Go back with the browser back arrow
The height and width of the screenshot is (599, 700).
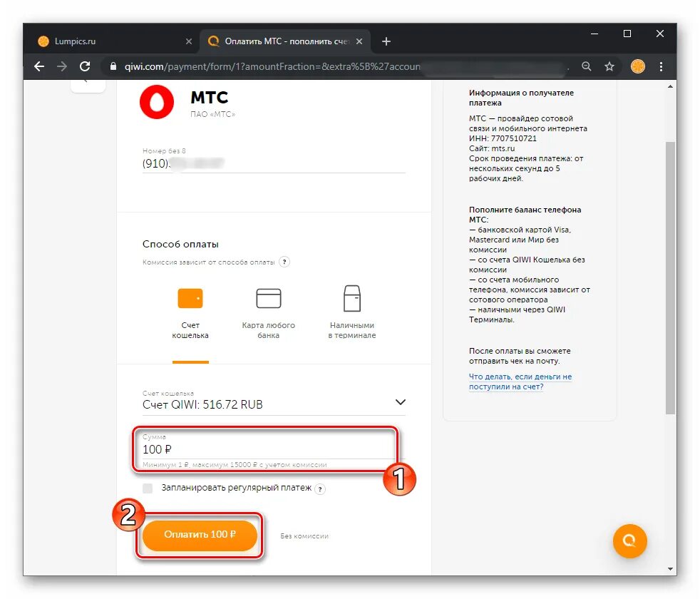coord(39,66)
